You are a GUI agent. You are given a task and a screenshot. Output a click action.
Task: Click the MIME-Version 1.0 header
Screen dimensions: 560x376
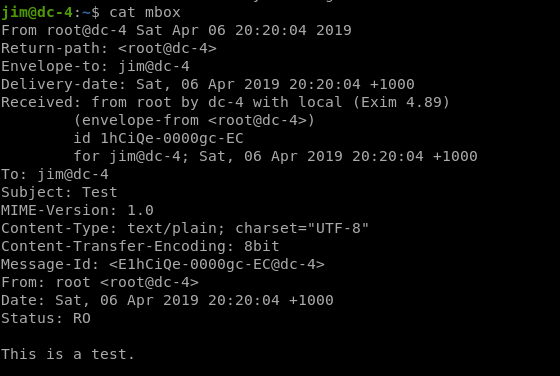click(x=77, y=210)
